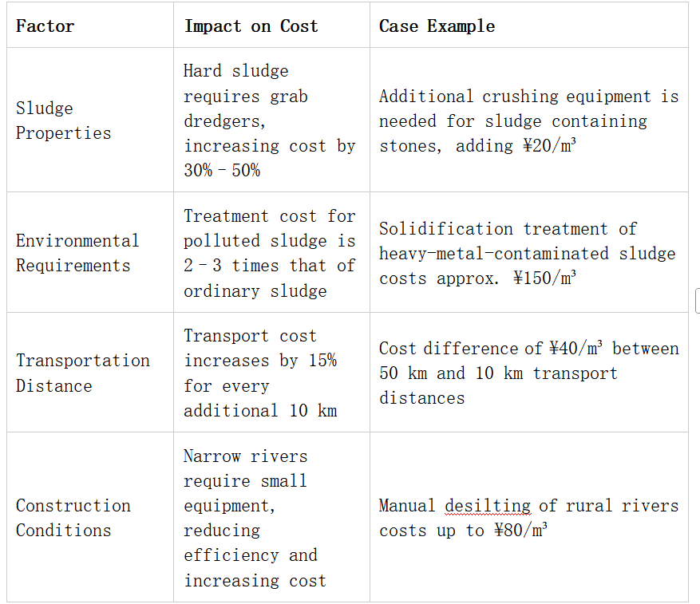The height and width of the screenshot is (604, 700).
Task: Click the 'Factor' header cell
Action: pyautogui.click(x=90, y=26)
